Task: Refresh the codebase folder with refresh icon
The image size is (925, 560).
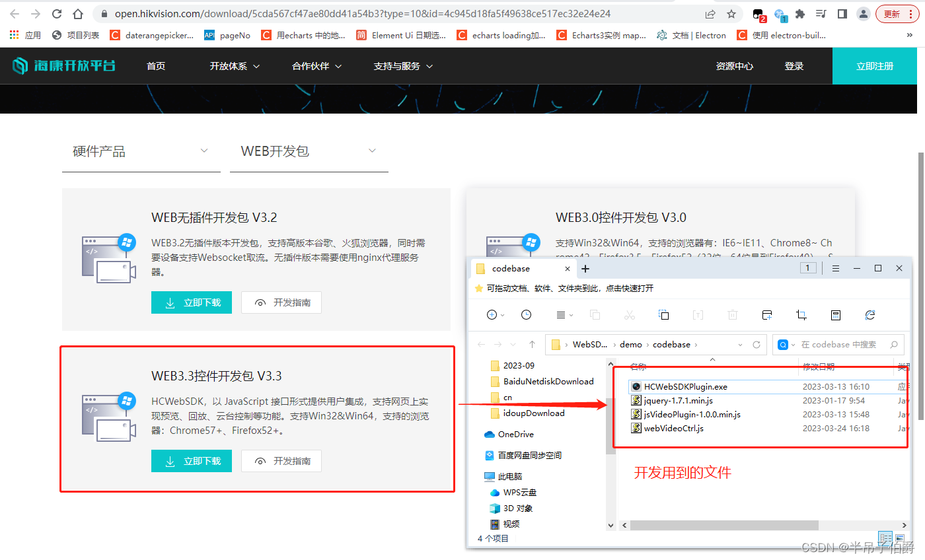Action: pyautogui.click(x=870, y=315)
